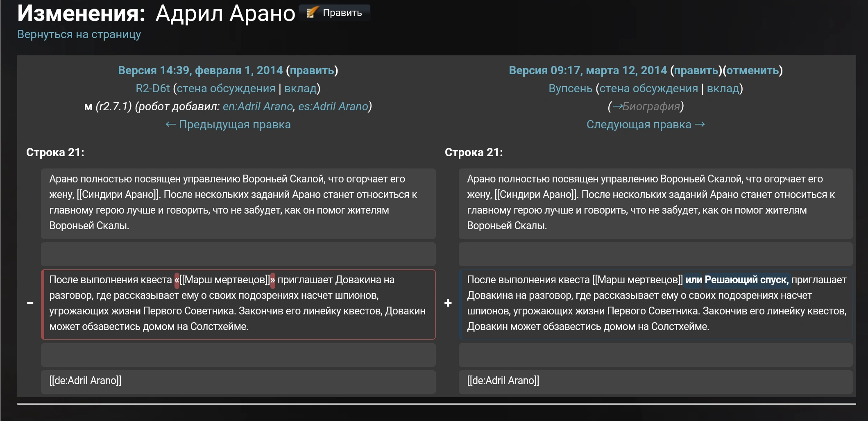Follow the es:Adril Arano interwiki link
Image resolution: width=868 pixels, height=421 pixels.
[333, 107]
